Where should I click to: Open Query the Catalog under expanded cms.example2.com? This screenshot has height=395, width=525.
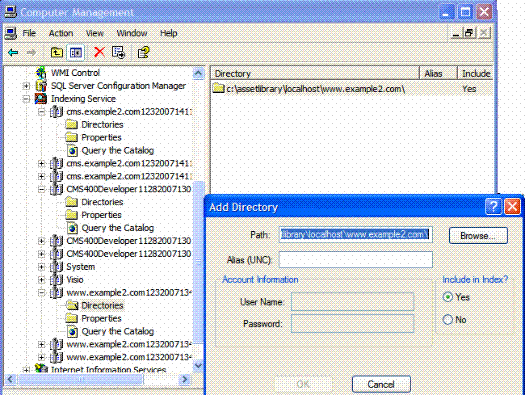[118, 151]
